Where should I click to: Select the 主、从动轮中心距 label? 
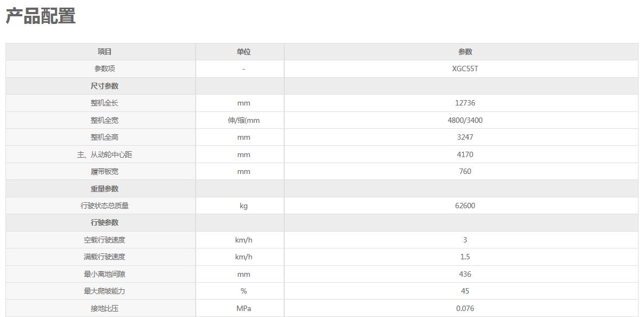(x=104, y=154)
